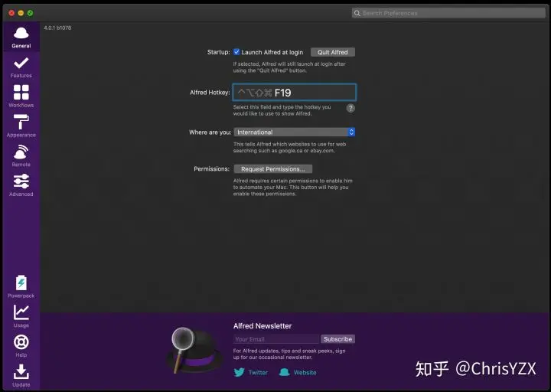Open the Help lifebuoy icon
This screenshot has height=392, width=551.
21,342
